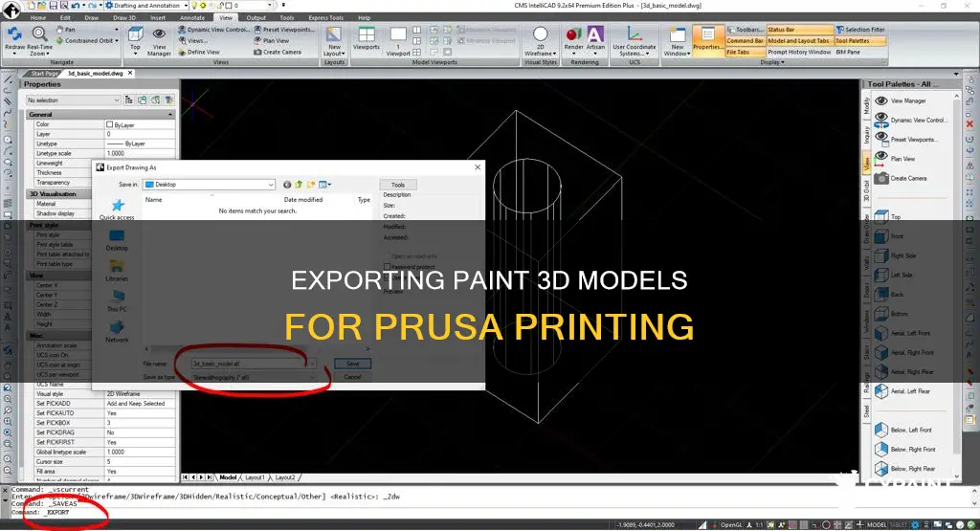The height and width of the screenshot is (531, 980).
Task: Open Preset Viewpoints from the ribbon
Action: (284, 30)
